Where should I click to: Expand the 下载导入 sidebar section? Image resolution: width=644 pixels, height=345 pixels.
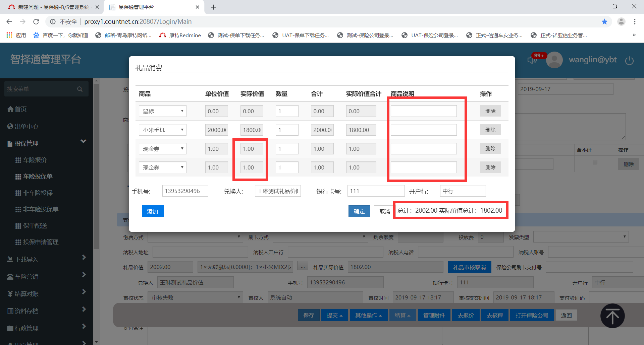[x=84, y=257]
